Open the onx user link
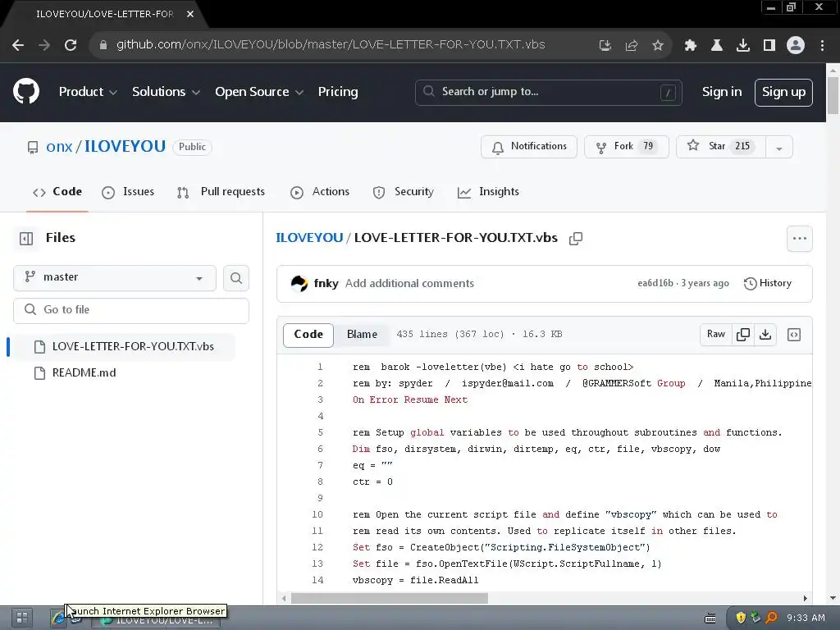 59,147
